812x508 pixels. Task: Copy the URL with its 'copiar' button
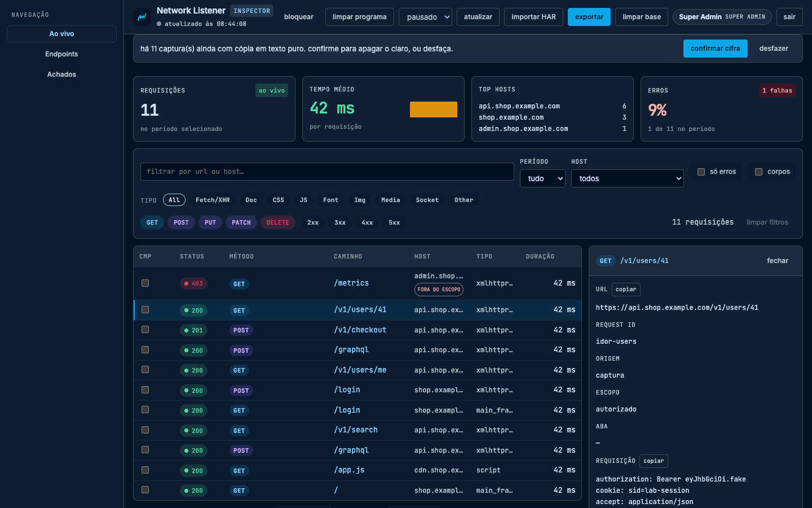pyautogui.click(x=626, y=290)
